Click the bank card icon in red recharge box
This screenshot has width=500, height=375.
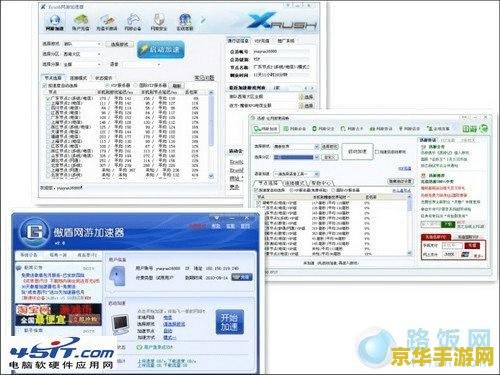(x=465, y=255)
